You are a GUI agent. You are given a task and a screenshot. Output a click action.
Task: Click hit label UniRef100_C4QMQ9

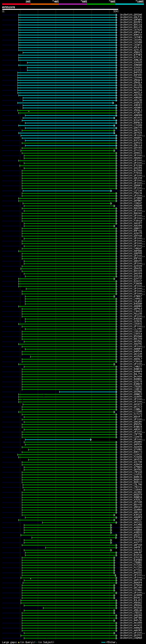[x=131, y=638]
